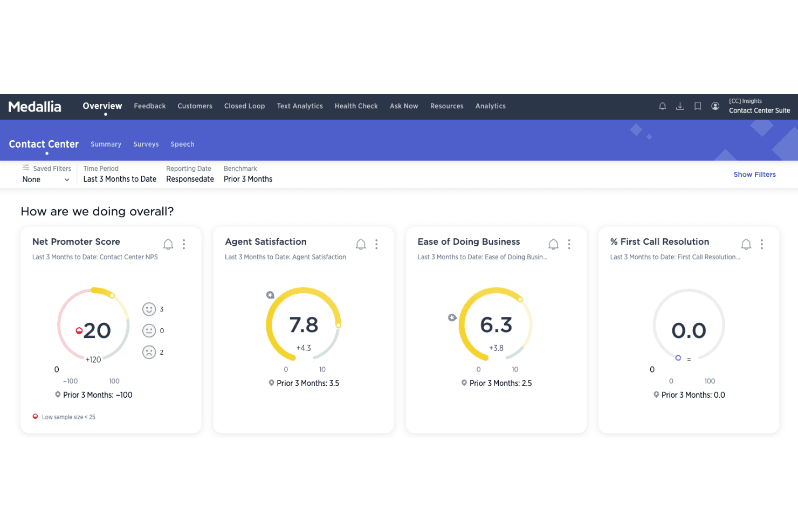
Task: Click the sad face detractors icon
Action: [149, 352]
